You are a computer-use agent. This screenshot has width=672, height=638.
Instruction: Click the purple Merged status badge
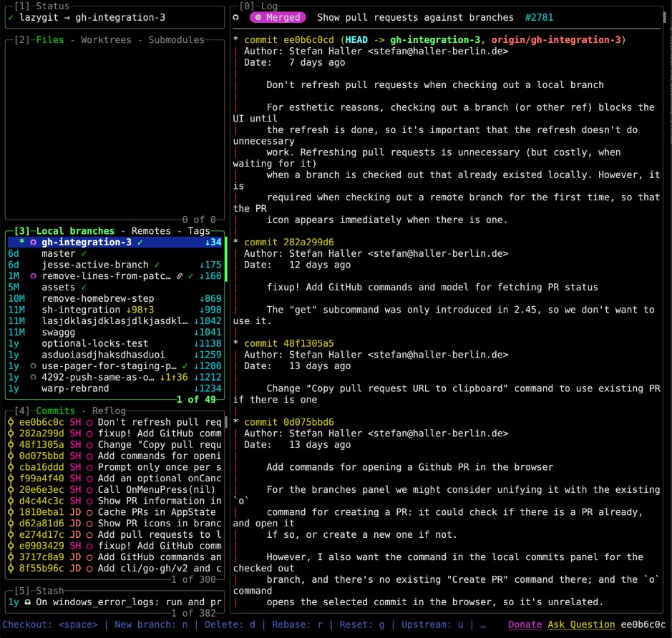(278, 18)
